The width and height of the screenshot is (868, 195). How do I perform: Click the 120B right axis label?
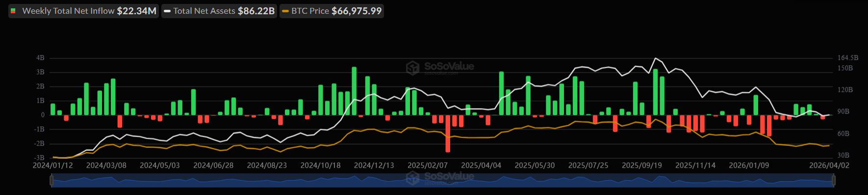(x=845, y=90)
